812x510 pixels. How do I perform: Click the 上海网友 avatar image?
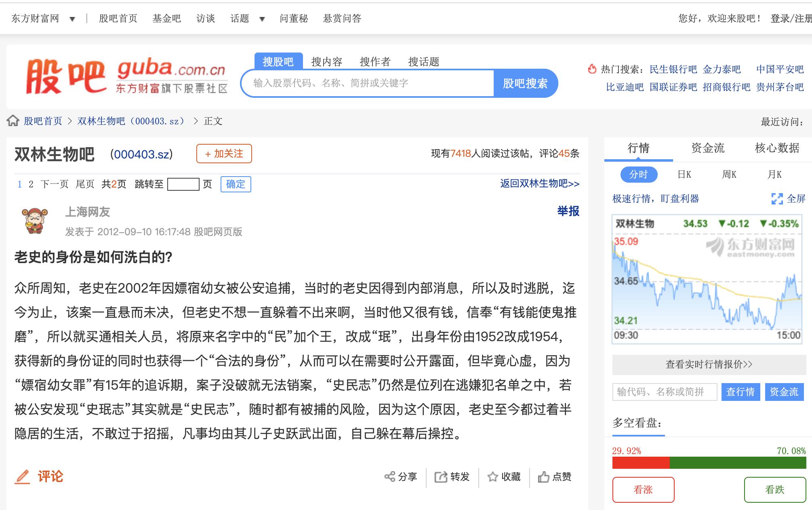coord(35,221)
